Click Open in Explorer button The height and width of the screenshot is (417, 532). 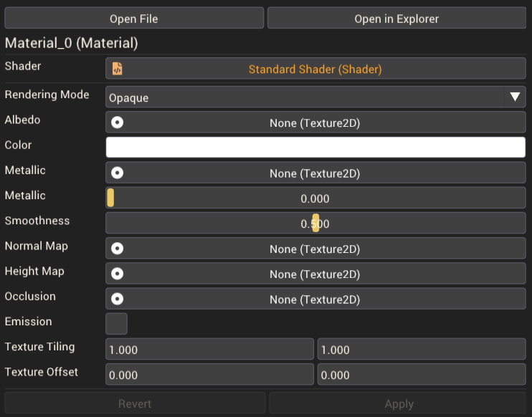click(x=396, y=19)
